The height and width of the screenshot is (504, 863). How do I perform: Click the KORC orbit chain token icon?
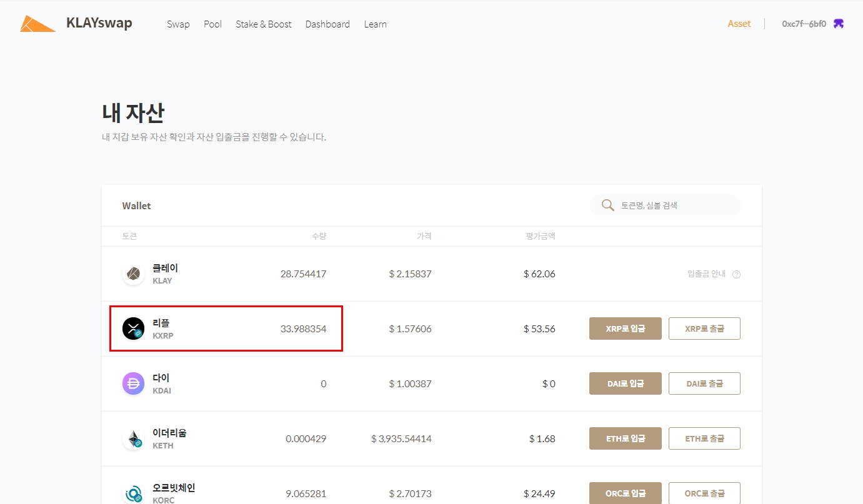click(133, 493)
